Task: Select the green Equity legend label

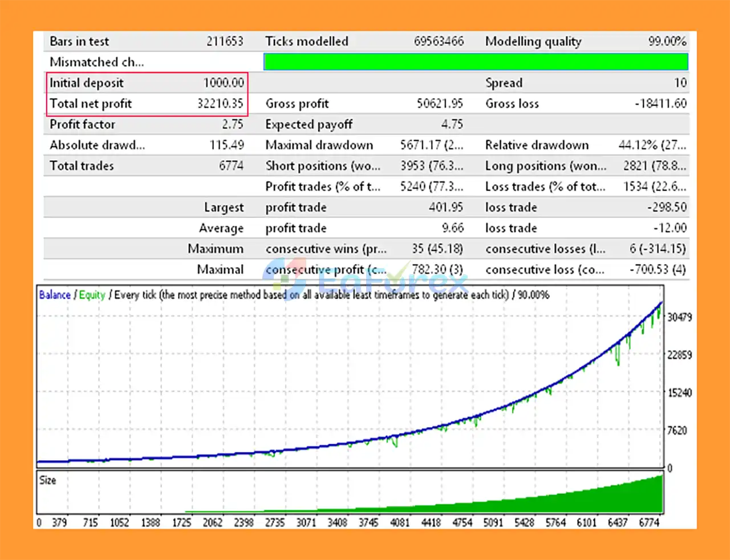Action: point(92,295)
